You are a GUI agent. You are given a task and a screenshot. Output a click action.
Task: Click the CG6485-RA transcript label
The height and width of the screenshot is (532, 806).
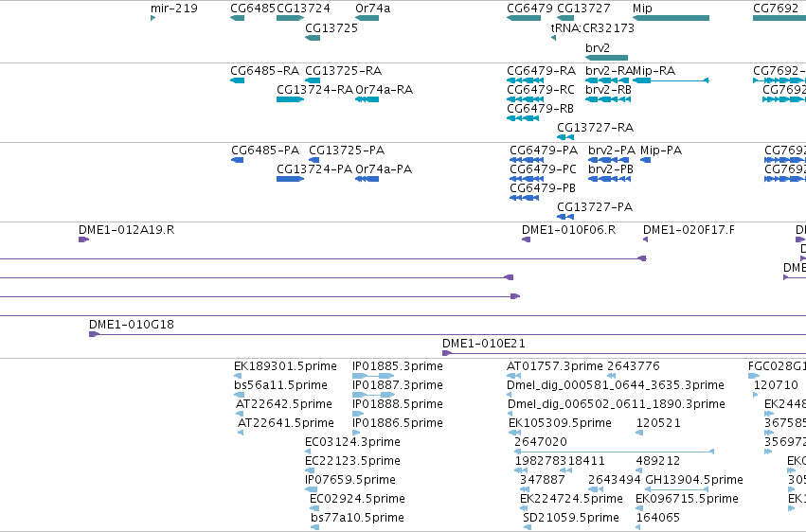tap(265, 70)
